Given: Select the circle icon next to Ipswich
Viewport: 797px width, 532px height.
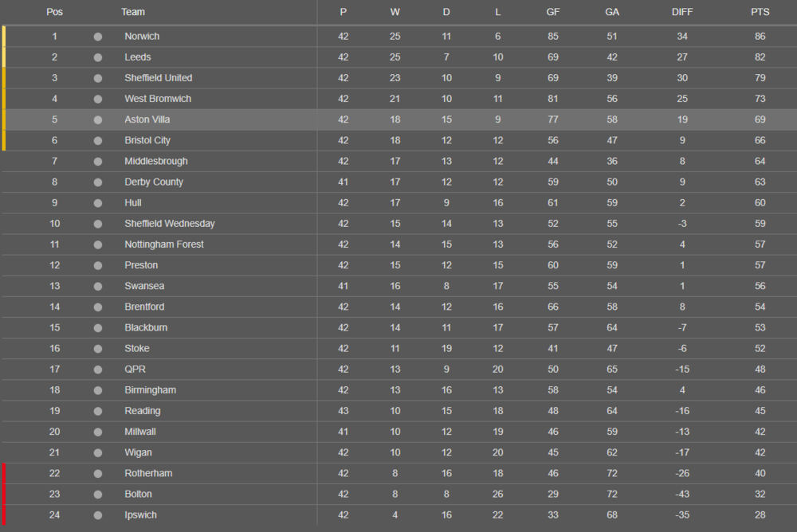Looking at the screenshot, I should click(x=98, y=515).
